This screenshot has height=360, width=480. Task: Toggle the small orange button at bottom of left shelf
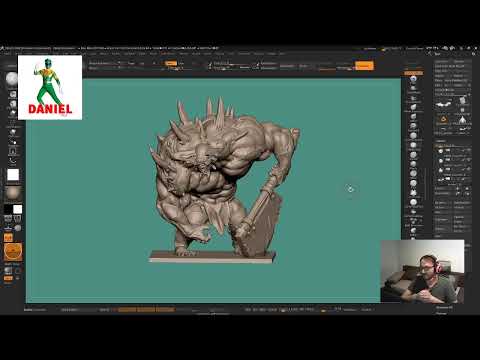pos(8,278)
